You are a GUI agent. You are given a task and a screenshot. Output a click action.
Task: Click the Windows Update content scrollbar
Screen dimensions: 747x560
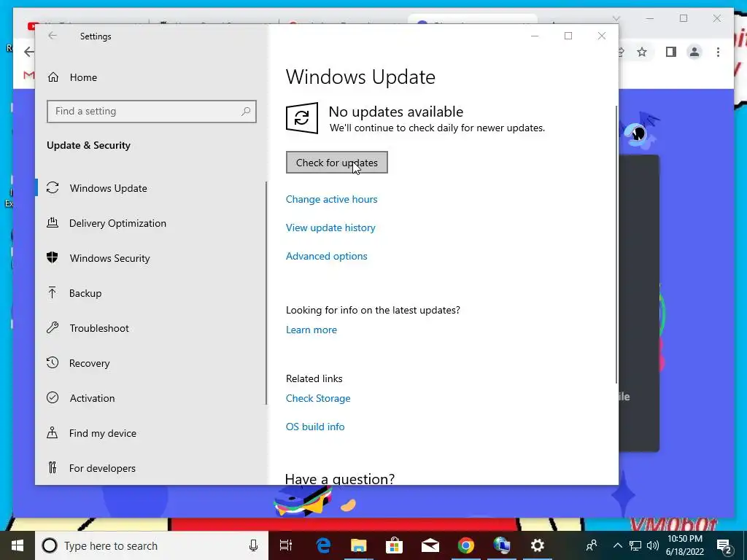(x=616, y=245)
